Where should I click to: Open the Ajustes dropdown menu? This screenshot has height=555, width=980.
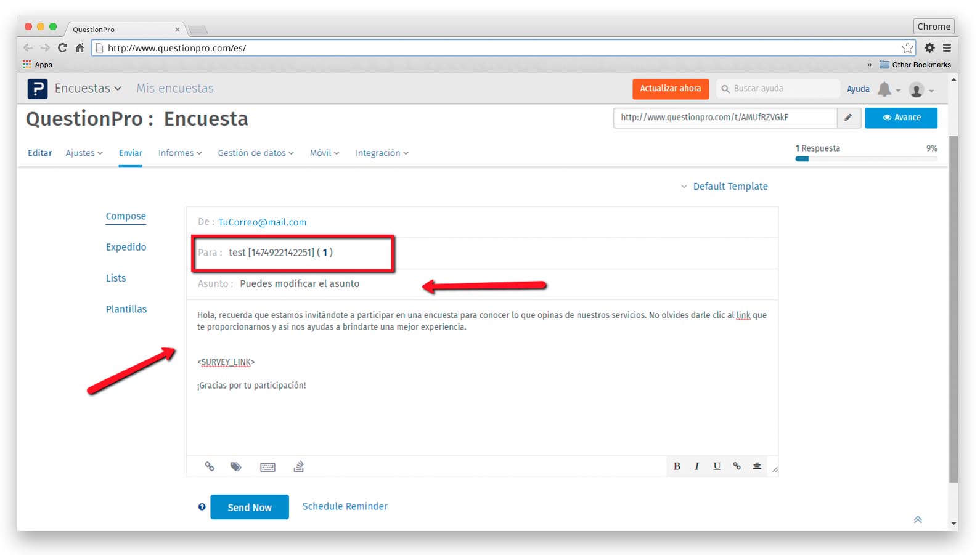pyautogui.click(x=84, y=153)
